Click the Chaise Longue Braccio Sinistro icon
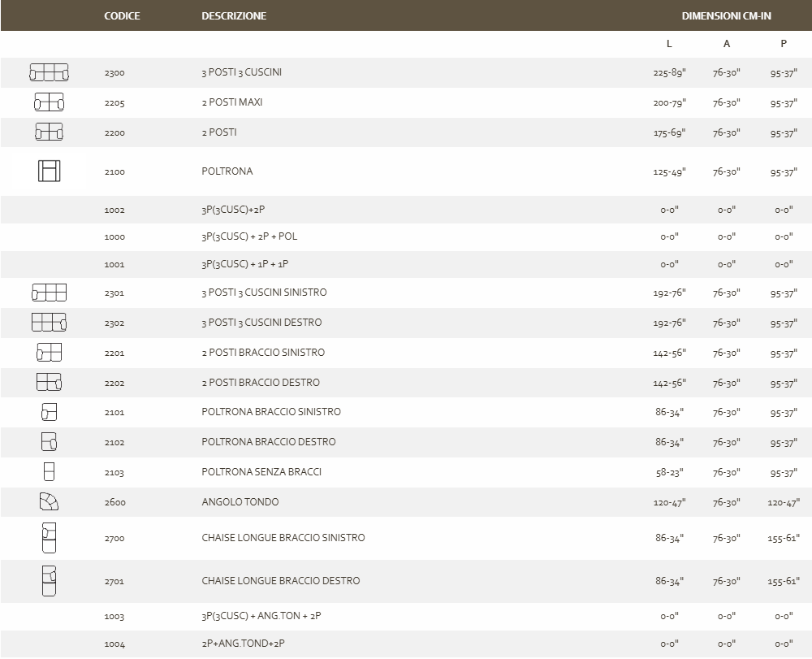812x659 pixels. 49,537
